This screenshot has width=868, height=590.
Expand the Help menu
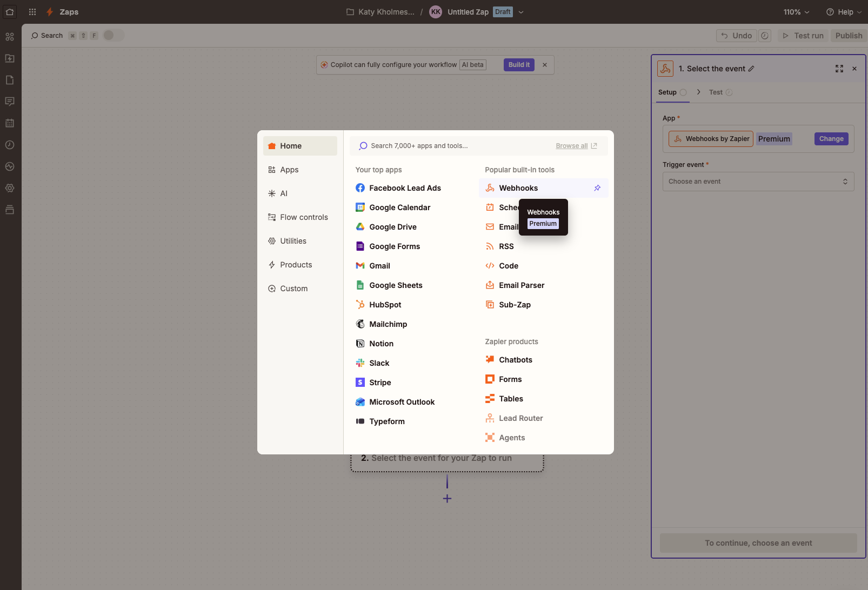(844, 12)
